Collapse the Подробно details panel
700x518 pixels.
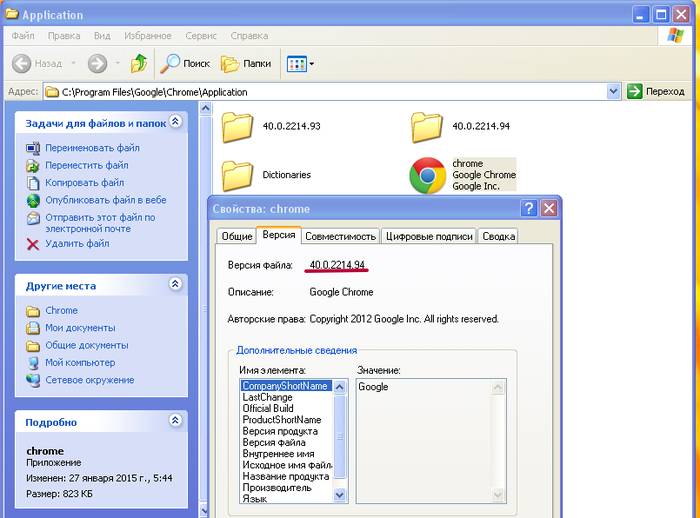[x=175, y=420]
